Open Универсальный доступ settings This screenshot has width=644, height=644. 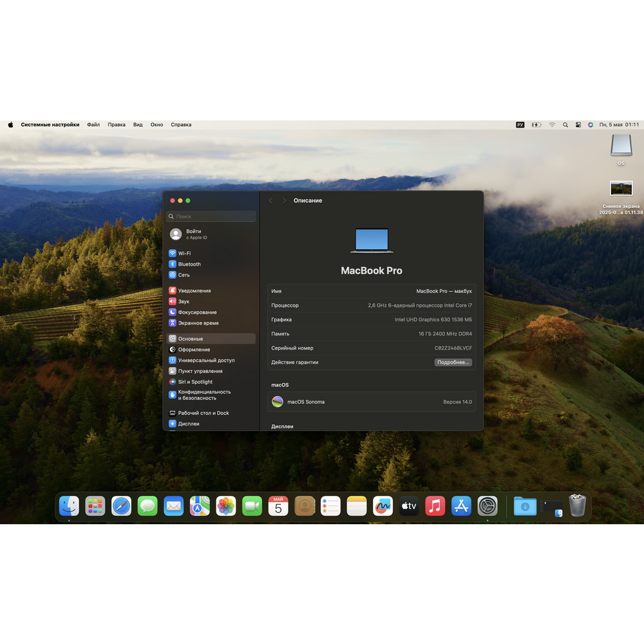211,360
